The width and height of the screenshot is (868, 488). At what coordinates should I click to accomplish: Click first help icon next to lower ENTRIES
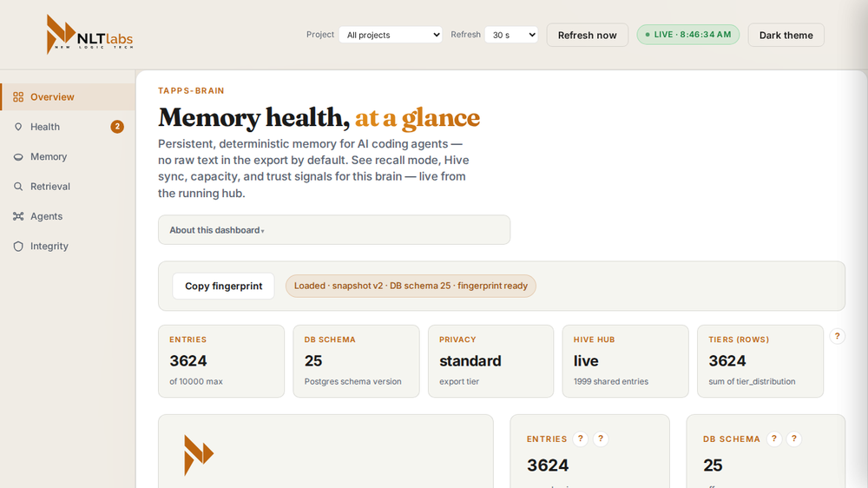click(x=580, y=439)
